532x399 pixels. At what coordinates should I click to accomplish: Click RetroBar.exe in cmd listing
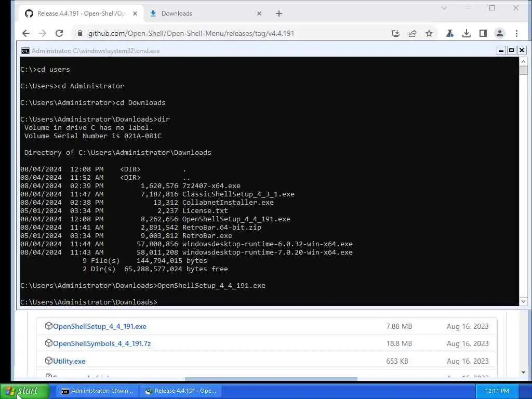point(207,236)
